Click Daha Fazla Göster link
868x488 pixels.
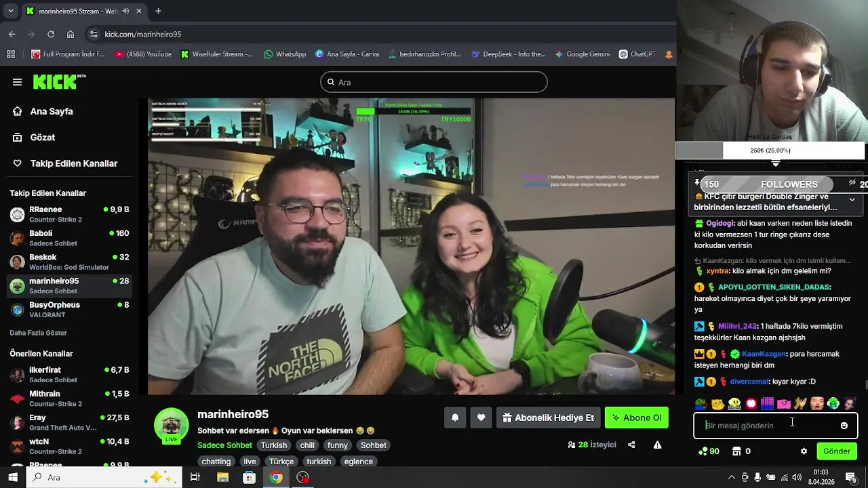pyautogui.click(x=38, y=333)
